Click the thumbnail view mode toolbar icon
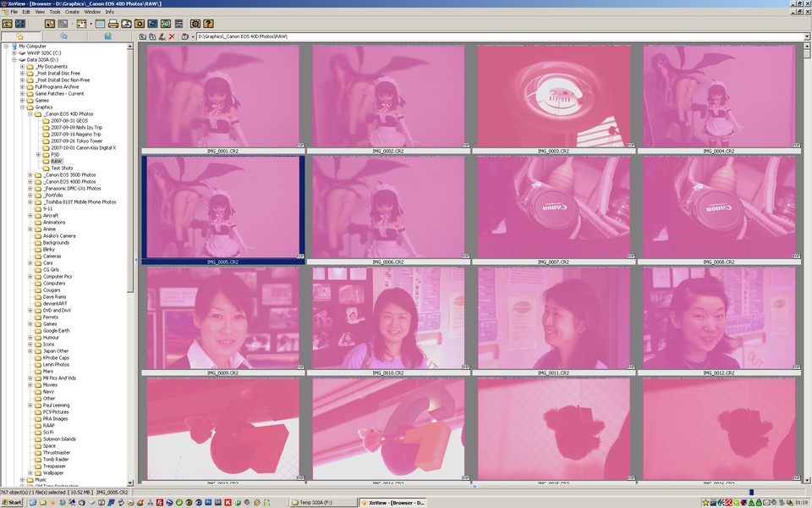The image size is (812, 508). pos(81,24)
